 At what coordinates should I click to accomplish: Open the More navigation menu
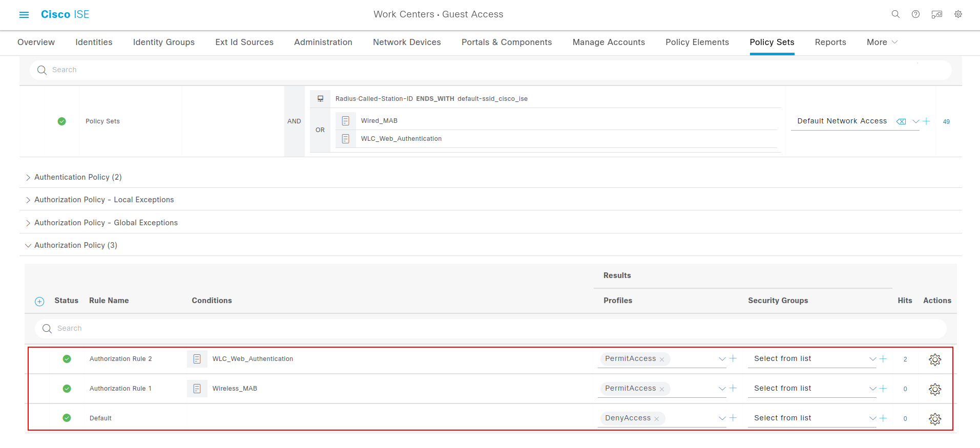(882, 42)
